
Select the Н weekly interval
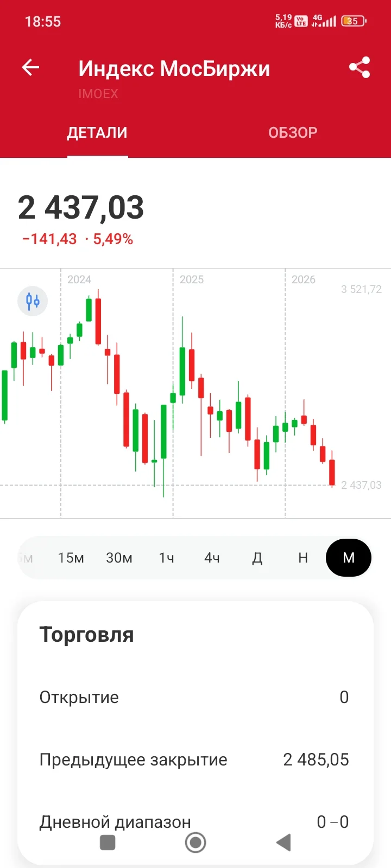pos(303,558)
